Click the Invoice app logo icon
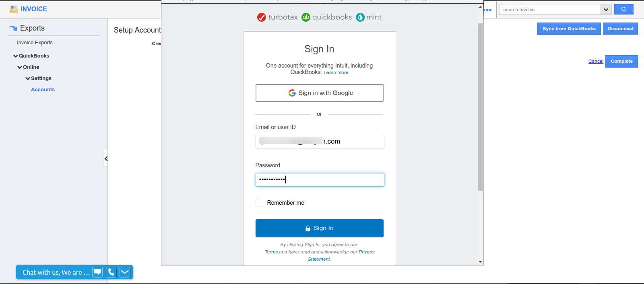The width and height of the screenshot is (644, 284). point(14,9)
